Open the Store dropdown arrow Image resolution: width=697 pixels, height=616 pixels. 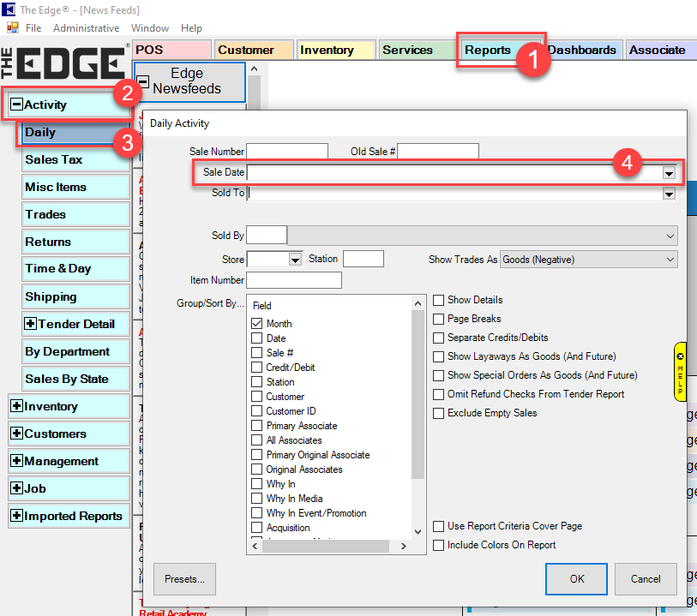(x=296, y=260)
